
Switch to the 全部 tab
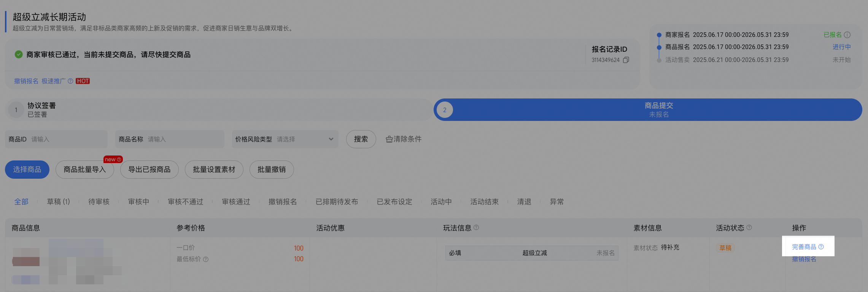pos(21,202)
